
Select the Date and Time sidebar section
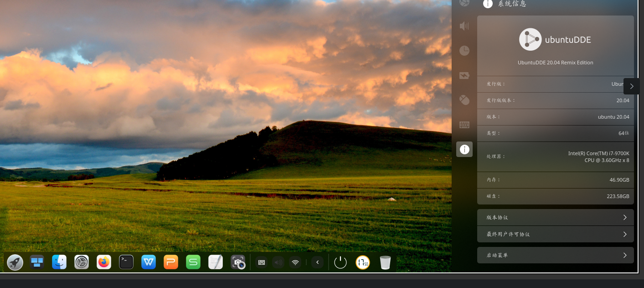tap(464, 51)
